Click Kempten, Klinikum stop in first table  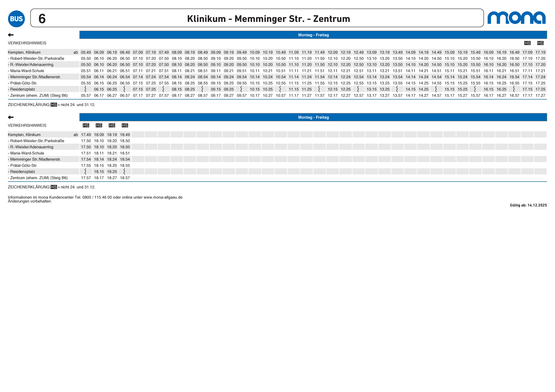click(x=24, y=52)
